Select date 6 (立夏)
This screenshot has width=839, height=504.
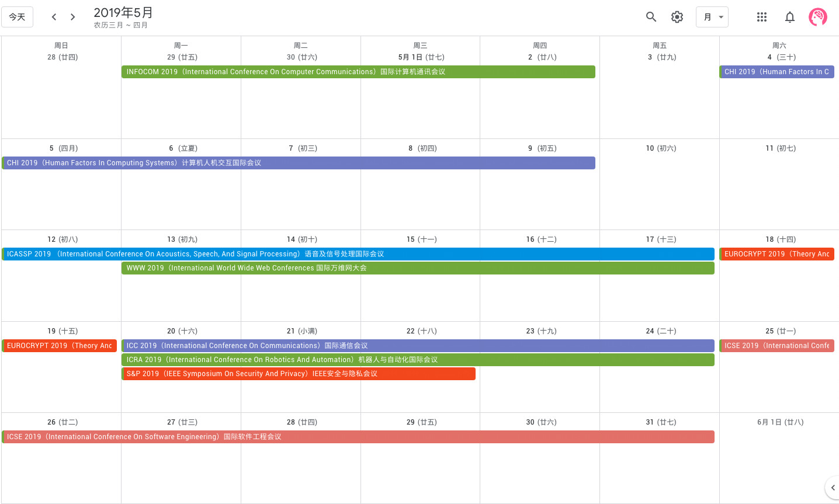[183, 148]
